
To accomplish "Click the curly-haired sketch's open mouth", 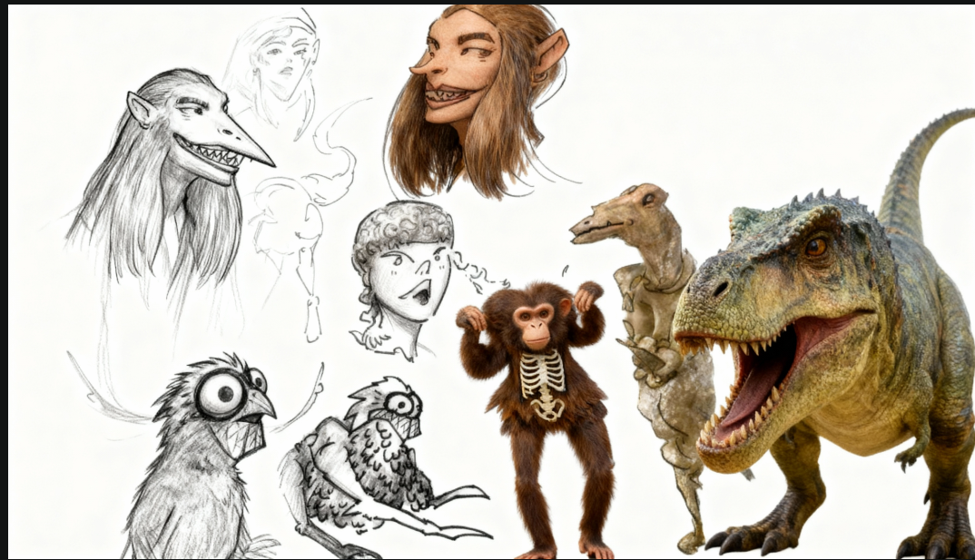I will [x=421, y=295].
